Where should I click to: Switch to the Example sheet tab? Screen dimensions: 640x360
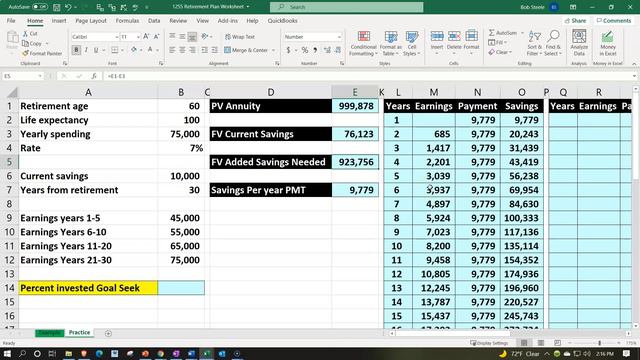[x=49, y=333]
